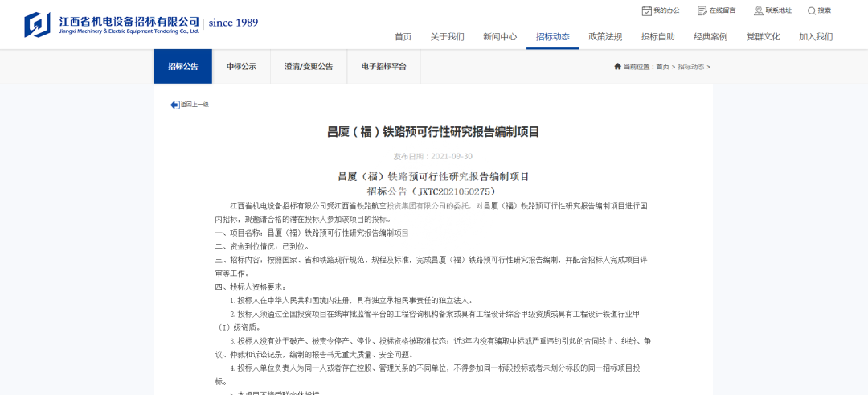Screen dimensions: 868x395
Task: Click the 搜索 magnifier icon
Action: (x=811, y=10)
